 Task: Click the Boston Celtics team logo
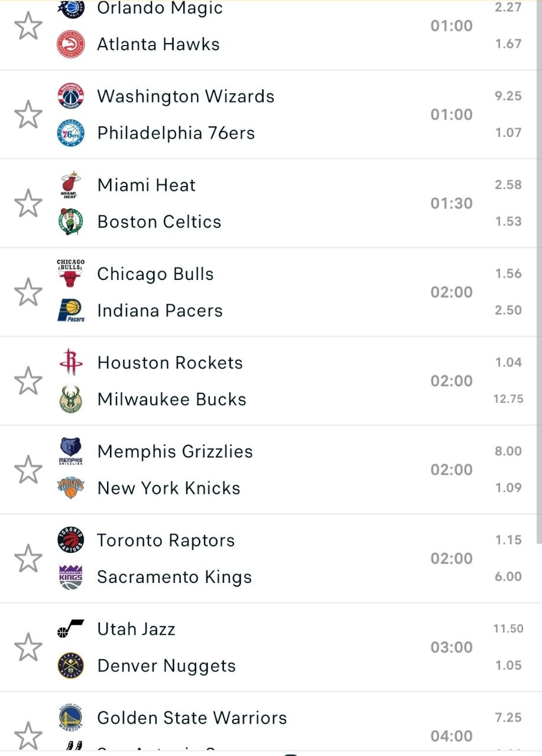71,222
